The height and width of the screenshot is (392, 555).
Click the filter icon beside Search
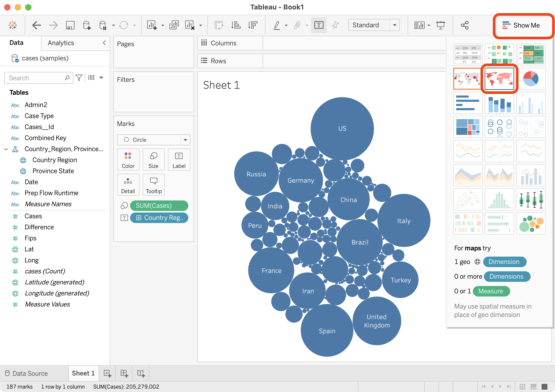(79, 78)
